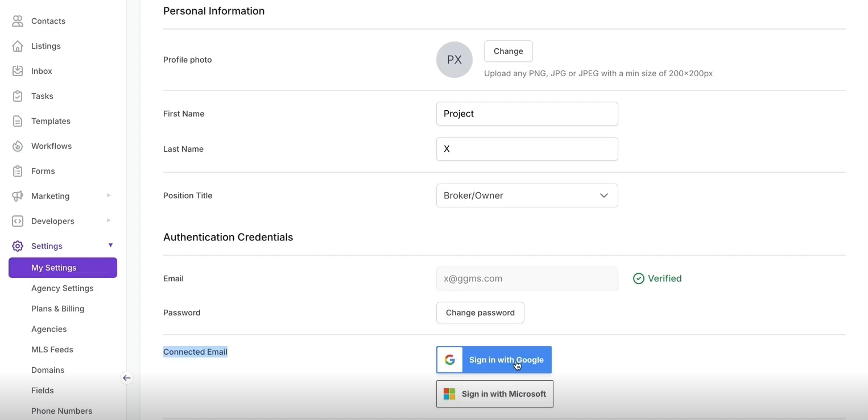Collapse the sidebar with the arrow button

pos(127,378)
